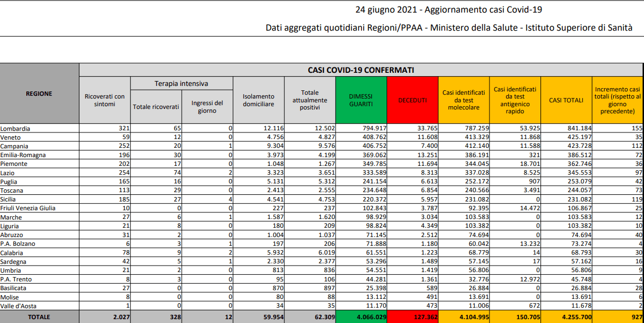This screenshot has width=644, height=323.
Task: Click the CASI COVID-19 CONFERMATI title bar
Action: [x=360, y=70]
